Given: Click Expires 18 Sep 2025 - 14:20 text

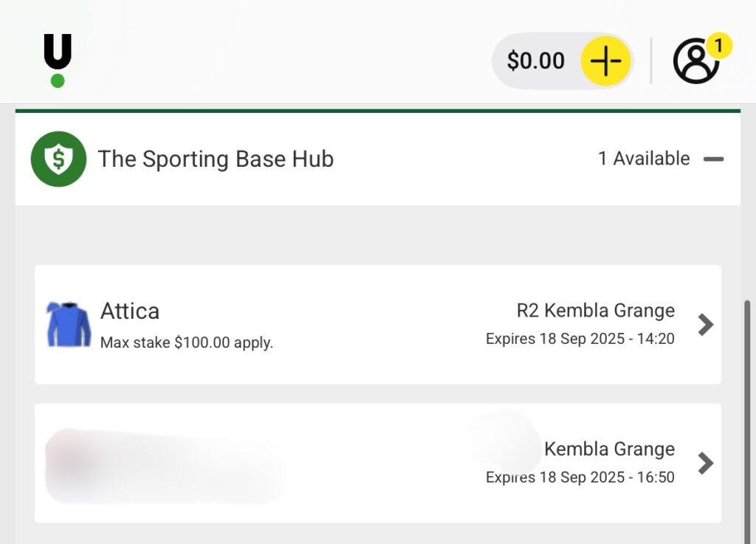Looking at the screenshot, I should coord(580,339).
